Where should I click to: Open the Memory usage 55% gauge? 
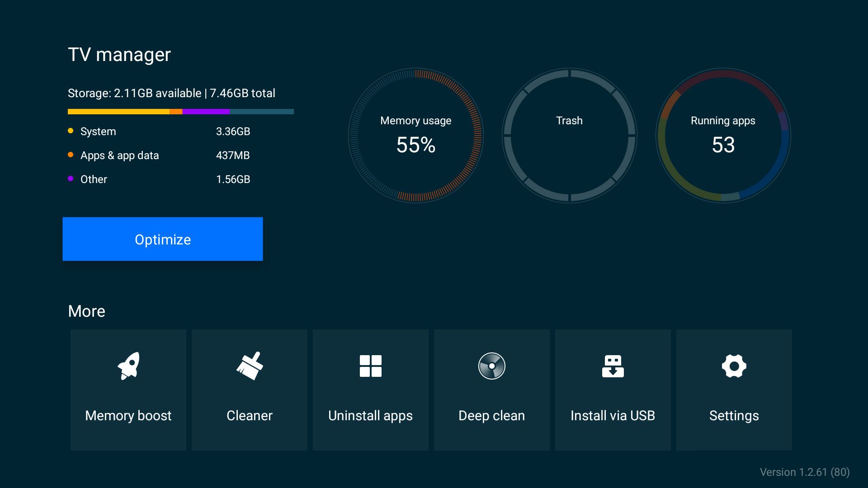(416, 136)
